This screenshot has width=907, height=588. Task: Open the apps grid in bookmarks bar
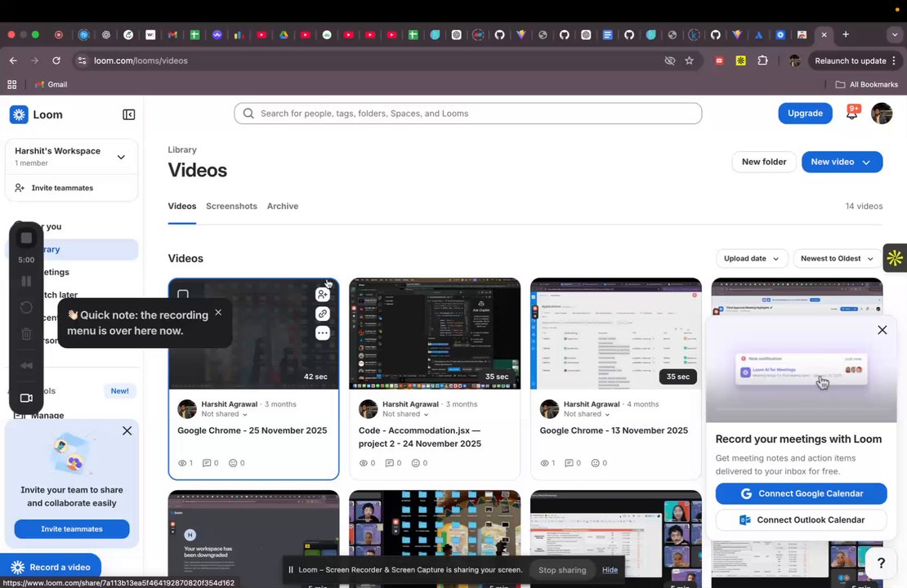coord(11,84)
